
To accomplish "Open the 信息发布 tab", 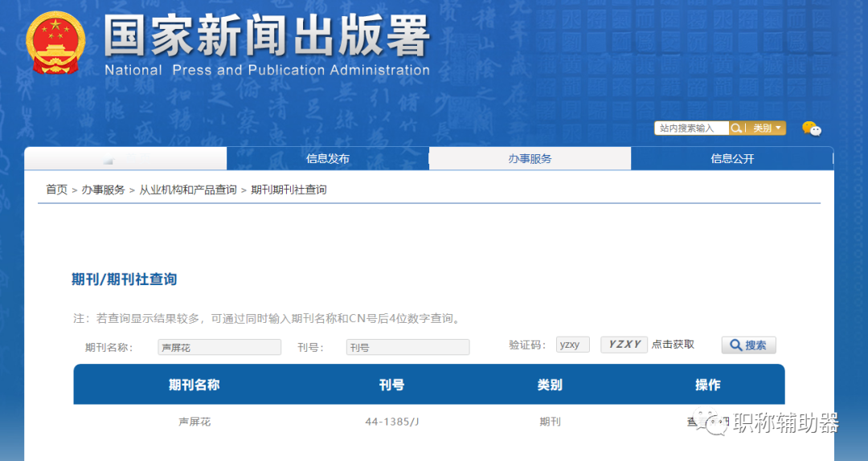I will 328,159.
